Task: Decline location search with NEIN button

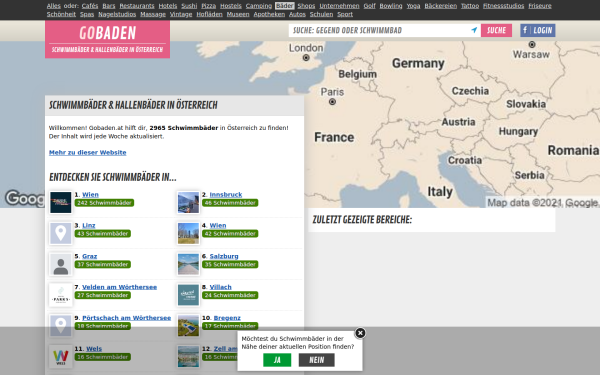Action: (316, 360)
